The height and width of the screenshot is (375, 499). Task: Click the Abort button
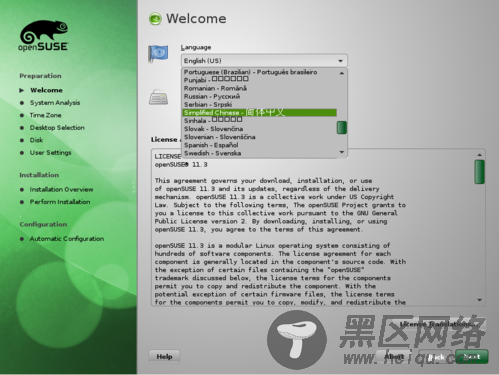(394, 357)
